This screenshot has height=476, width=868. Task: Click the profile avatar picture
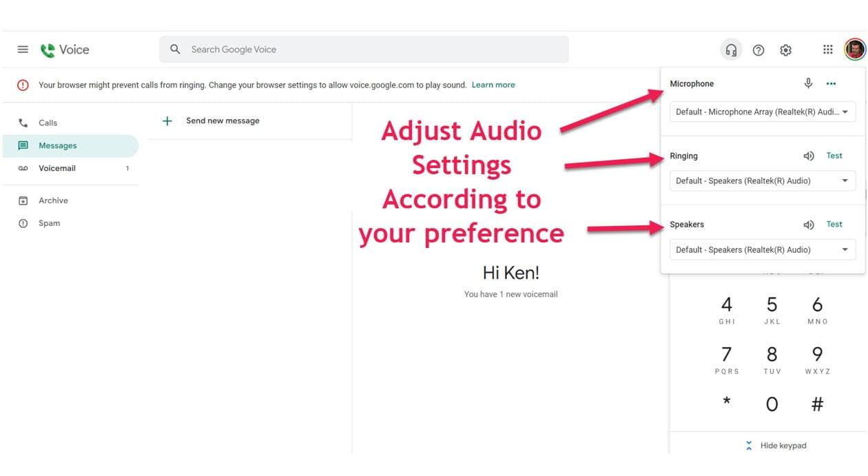point(854,50)
